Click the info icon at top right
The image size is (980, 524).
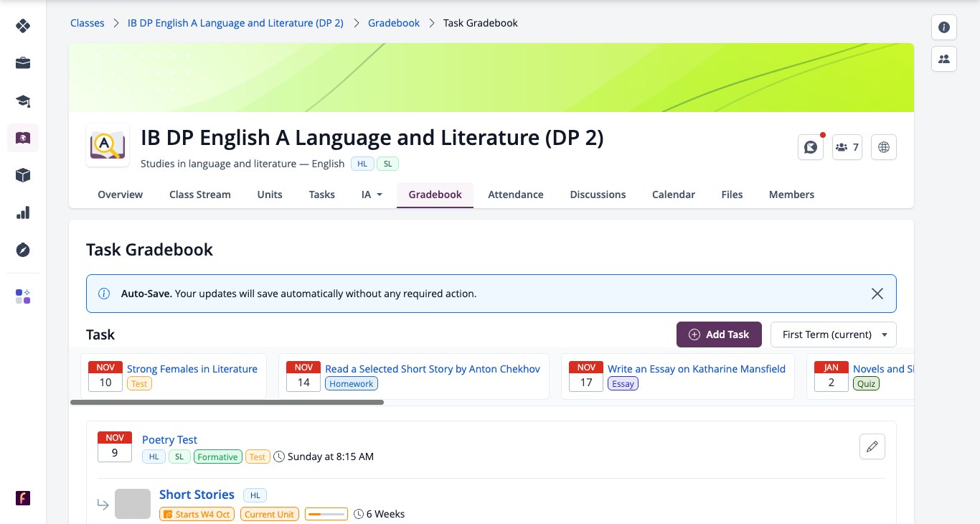[x=944, y=27]
